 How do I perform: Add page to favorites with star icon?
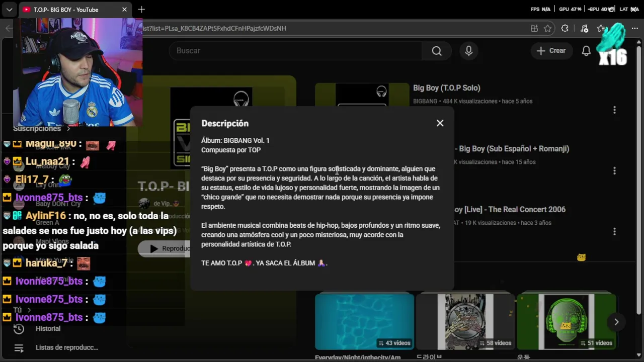[x=548, y=29]
